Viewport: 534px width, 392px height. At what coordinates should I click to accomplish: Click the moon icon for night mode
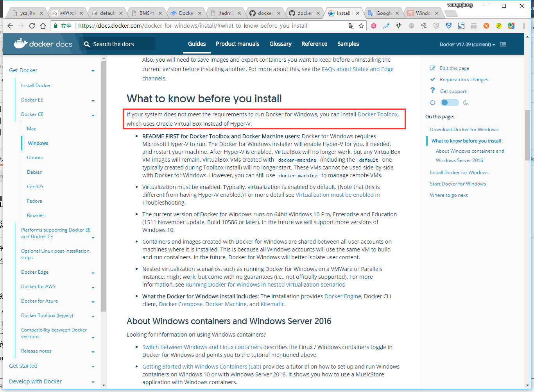[466, 103]
